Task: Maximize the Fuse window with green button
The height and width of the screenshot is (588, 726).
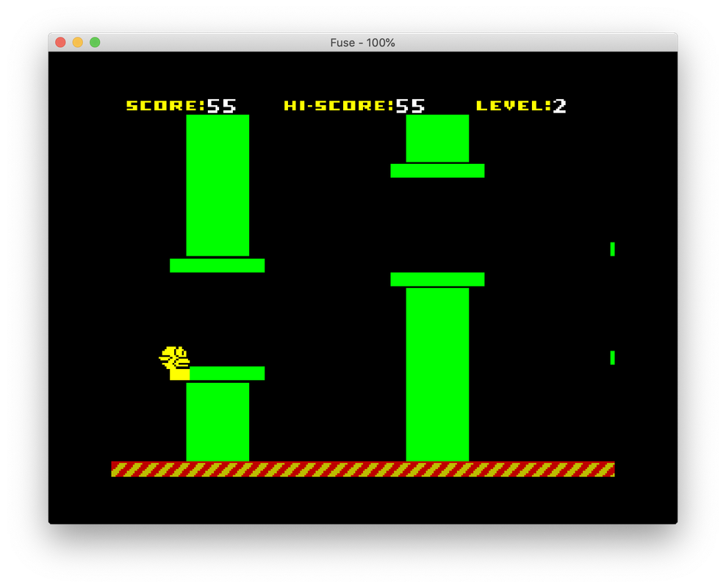Action: tap(95, 42)
